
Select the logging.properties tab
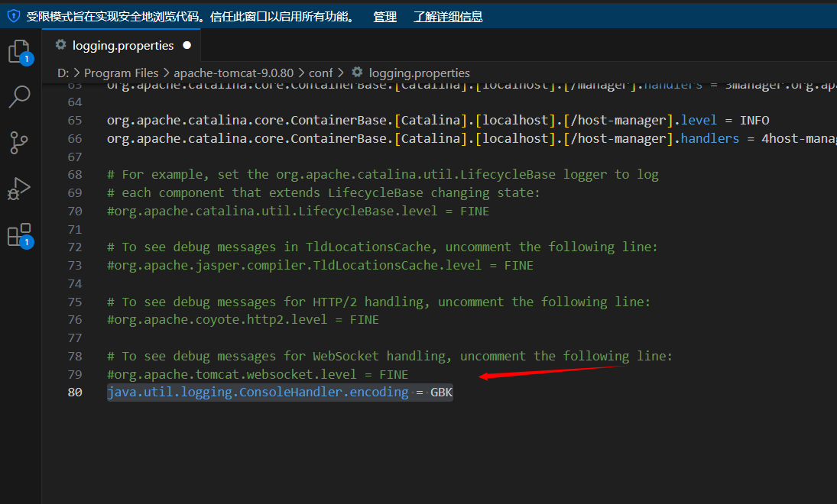point(122,45)
